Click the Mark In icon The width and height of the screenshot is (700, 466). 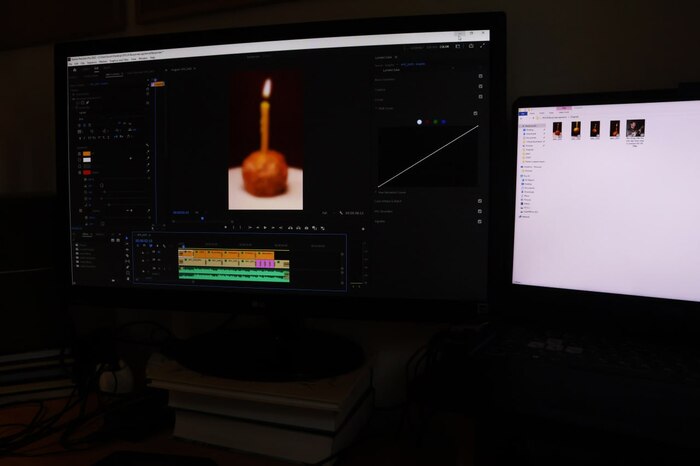coord(233,228)
